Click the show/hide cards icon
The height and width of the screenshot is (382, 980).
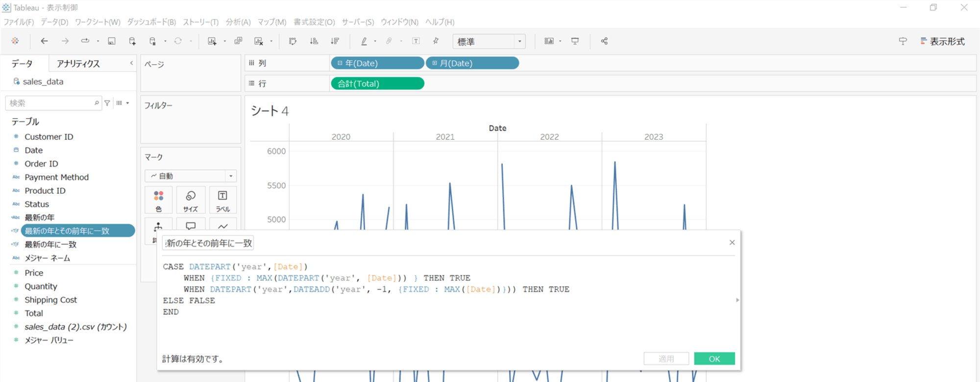tap(549, 41)
